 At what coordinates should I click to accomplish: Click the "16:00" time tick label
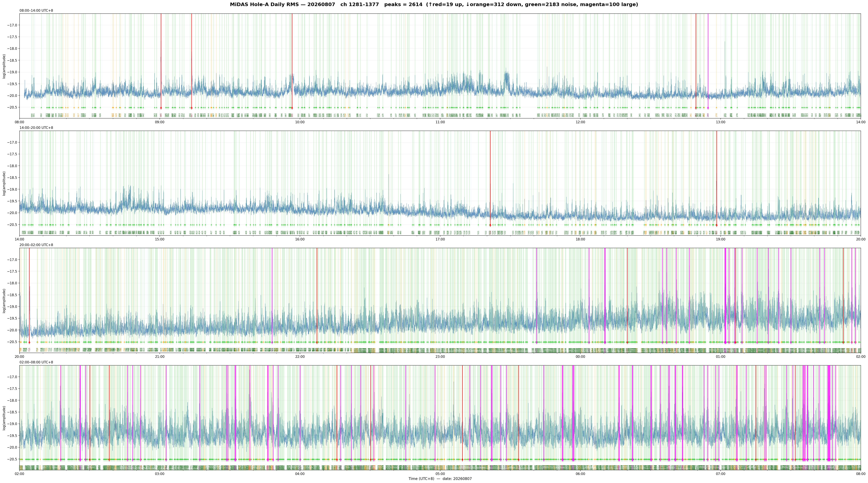coord(300,239)
